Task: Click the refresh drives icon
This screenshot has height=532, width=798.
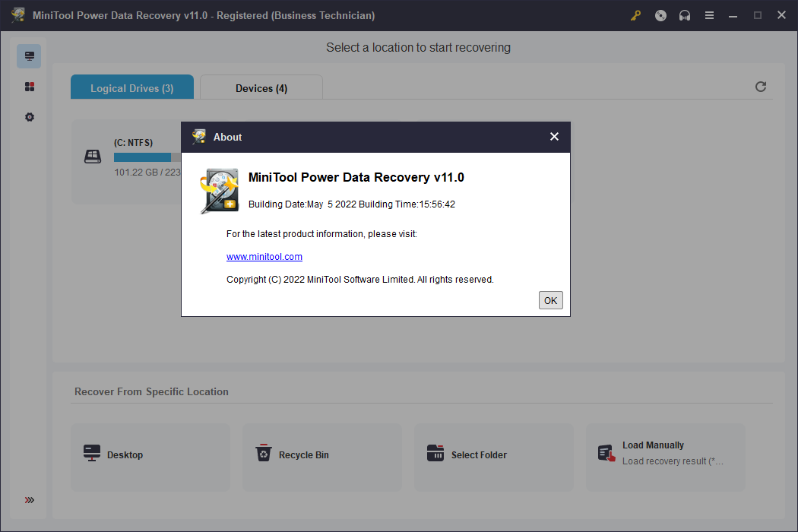Action: [760, 87]
